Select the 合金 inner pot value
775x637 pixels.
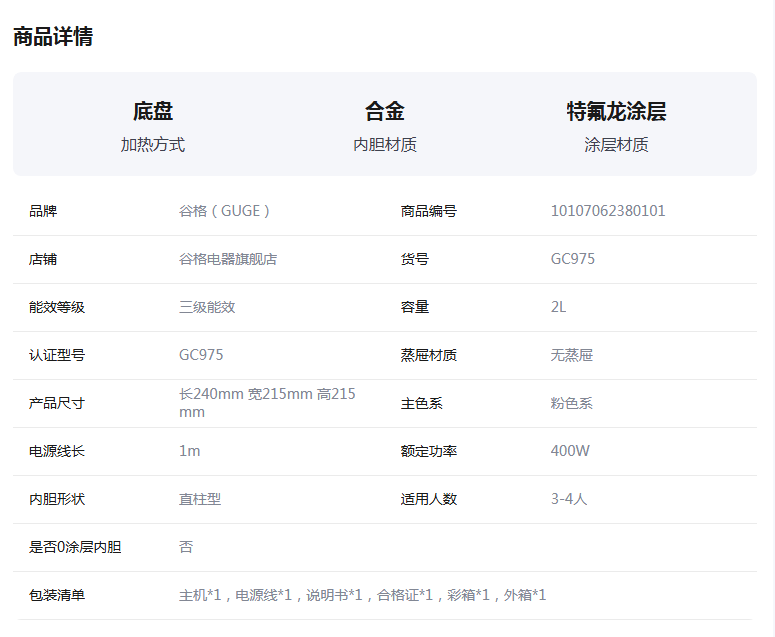[385, 111]
